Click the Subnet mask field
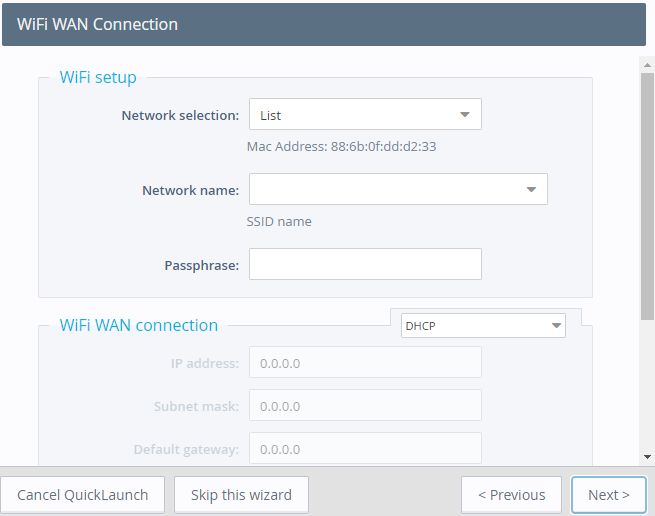 [365, 406]
